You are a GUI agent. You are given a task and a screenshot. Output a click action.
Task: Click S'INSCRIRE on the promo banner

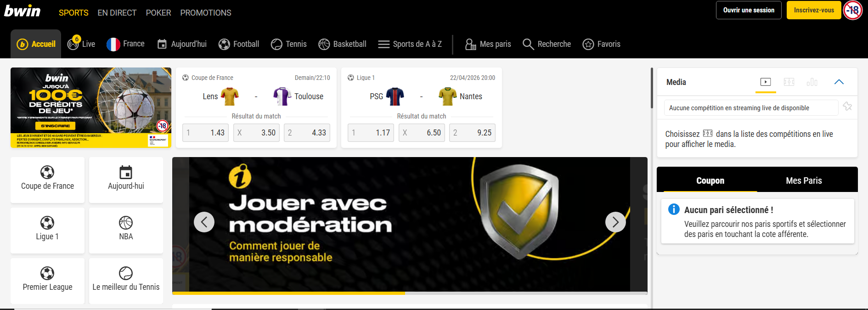[x=56, y=126]
